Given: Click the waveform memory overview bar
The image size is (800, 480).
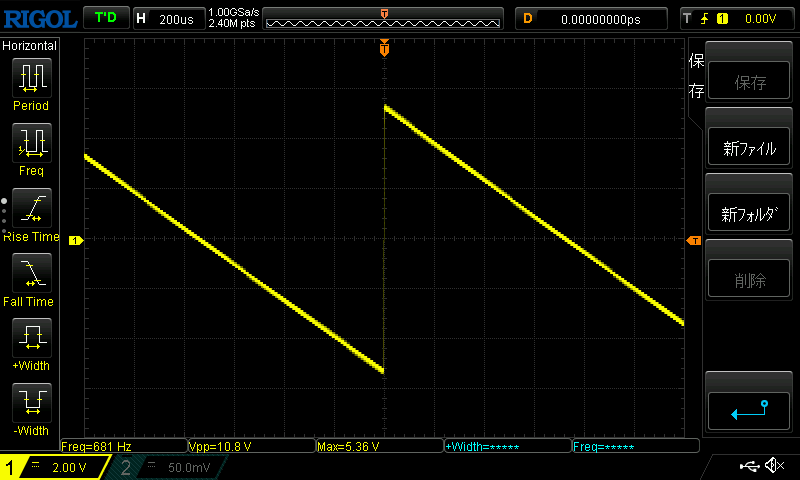Looking at the screenshot, I should tap(383, 19).
